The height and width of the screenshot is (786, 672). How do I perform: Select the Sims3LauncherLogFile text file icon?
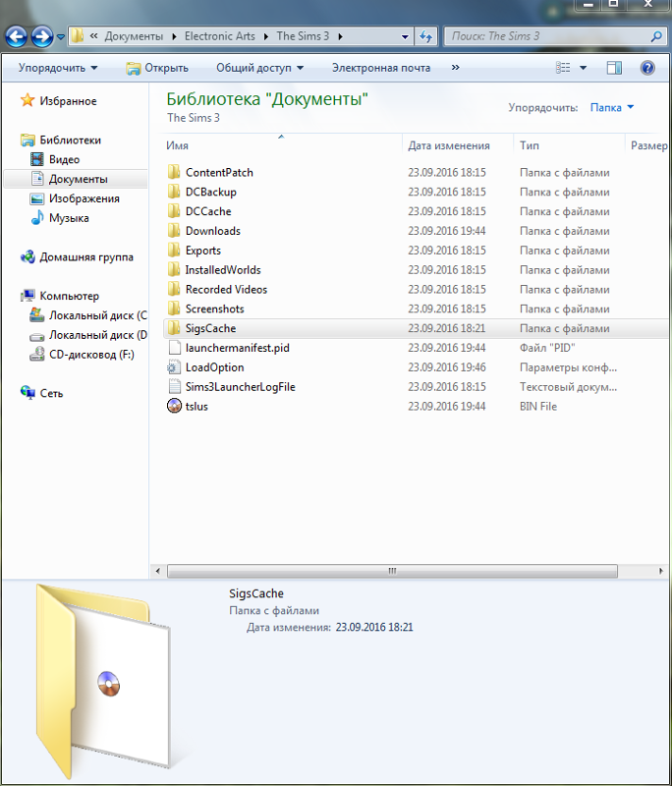(174, 387)
